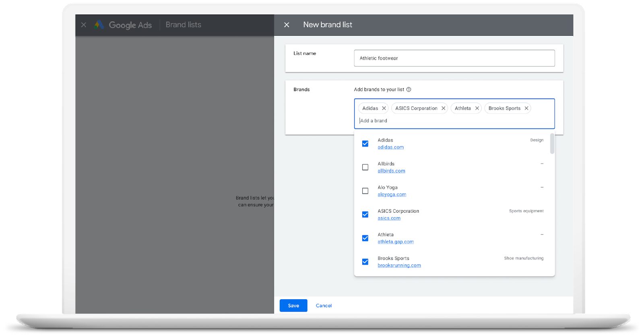Uncheck the ASICS Corporation checkbox
The image size is (644, 335).
(x=365, y=215)
